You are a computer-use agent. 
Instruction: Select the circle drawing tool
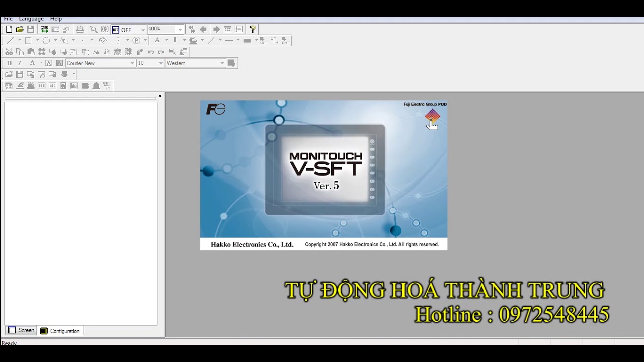click(x=46, y=40)
